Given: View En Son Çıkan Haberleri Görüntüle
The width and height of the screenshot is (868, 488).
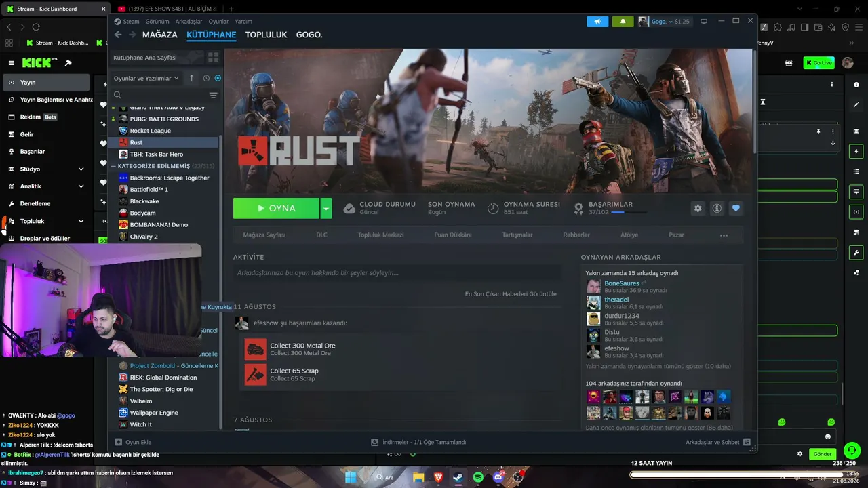Looking at the screenshot, I should tap(511, 294).
